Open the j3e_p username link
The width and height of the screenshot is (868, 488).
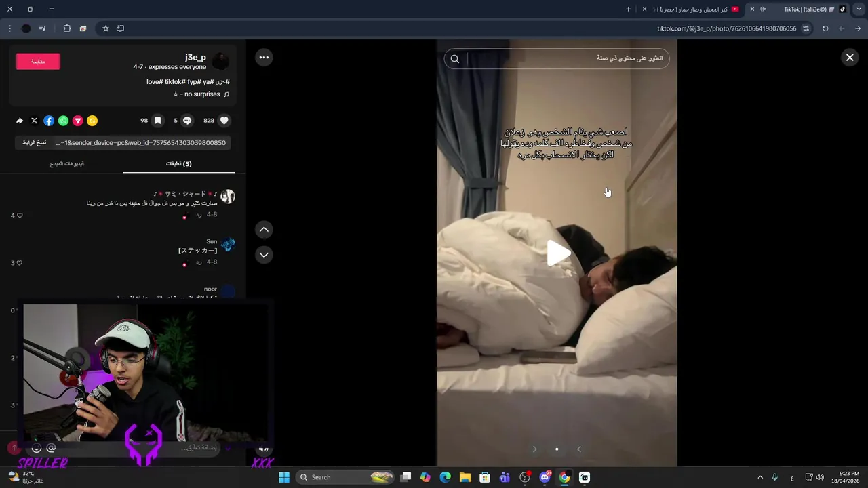(195, 57)
